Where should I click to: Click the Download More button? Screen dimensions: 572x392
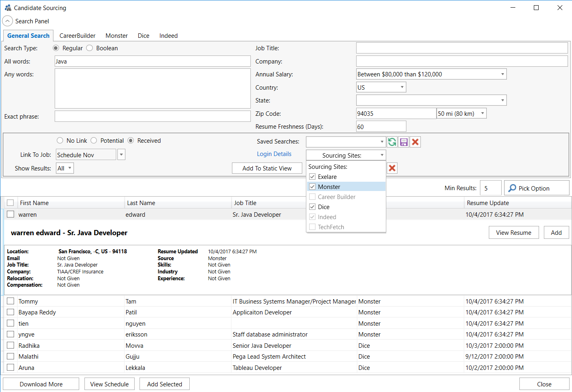pos(41,384)
